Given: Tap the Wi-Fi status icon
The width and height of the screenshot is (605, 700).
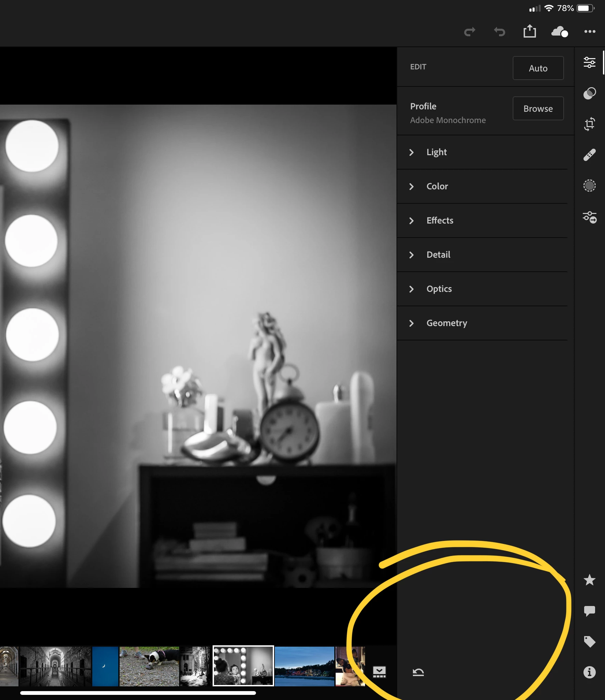Looking at the screenshot, I should pyautogui.click(x=549, y=8).
